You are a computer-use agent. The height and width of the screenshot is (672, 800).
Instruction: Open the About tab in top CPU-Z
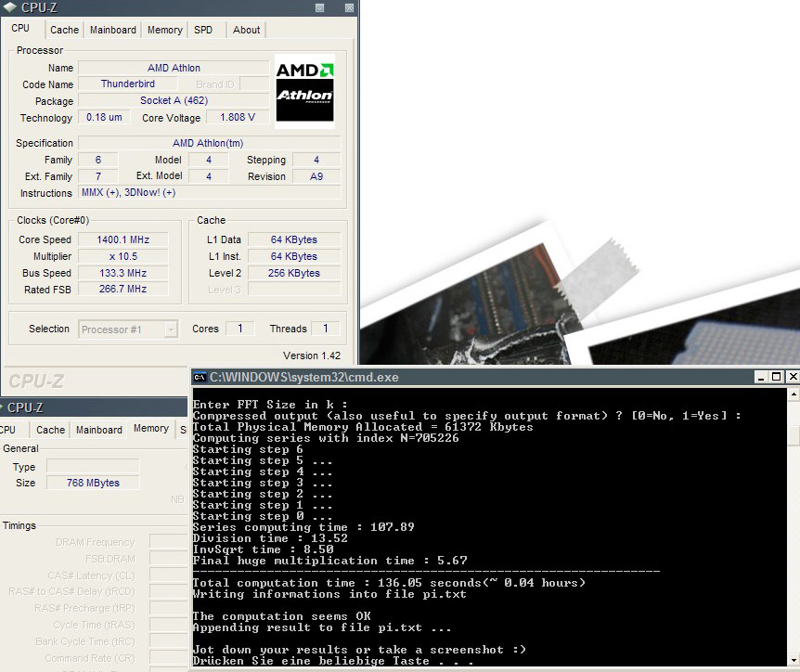(x=247, y=30)
